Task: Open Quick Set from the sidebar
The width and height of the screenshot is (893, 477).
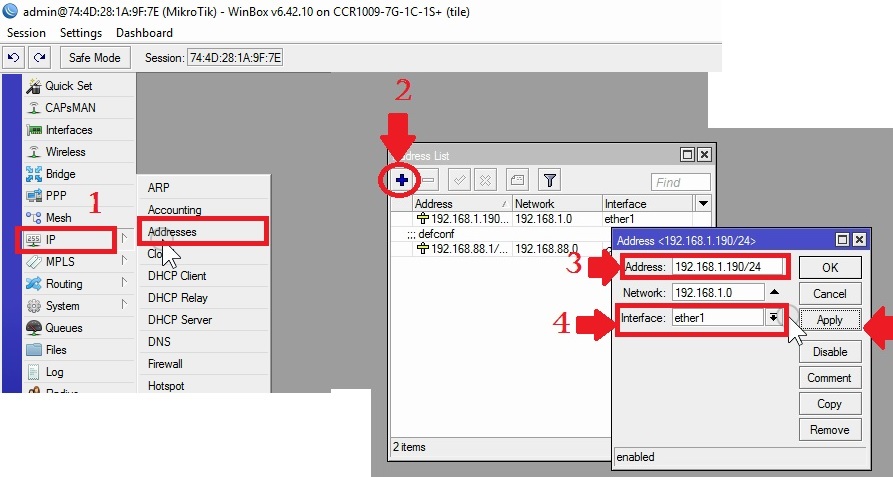Action: pyautogui.click(x=68, y=86)
